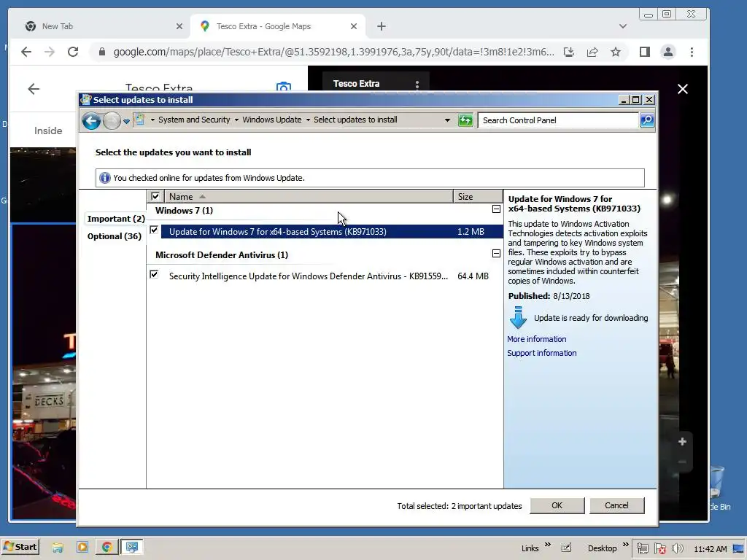Collapse the Windows 7 (1) group
This screenshot has height=560, width=747.
coord(496,209)
